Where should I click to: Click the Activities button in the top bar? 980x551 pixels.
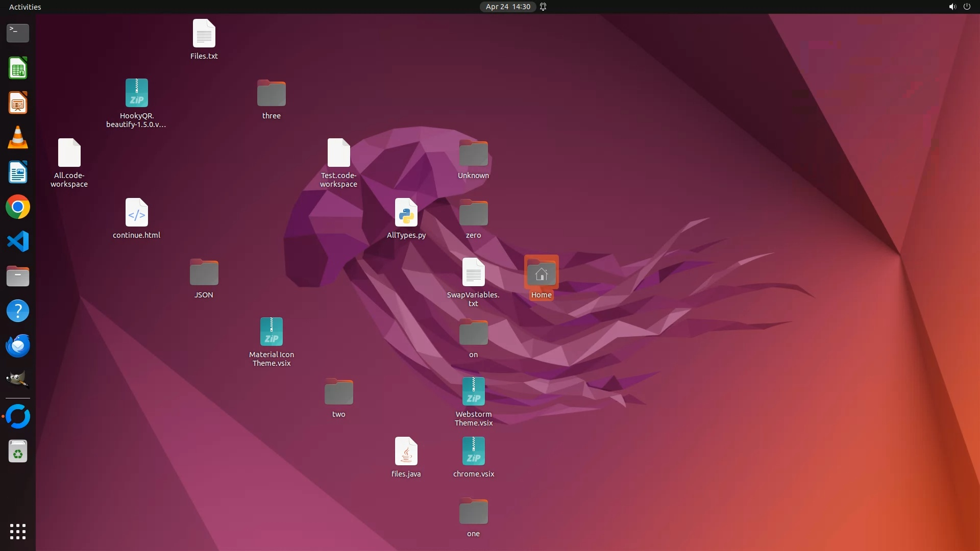[25, 7]
